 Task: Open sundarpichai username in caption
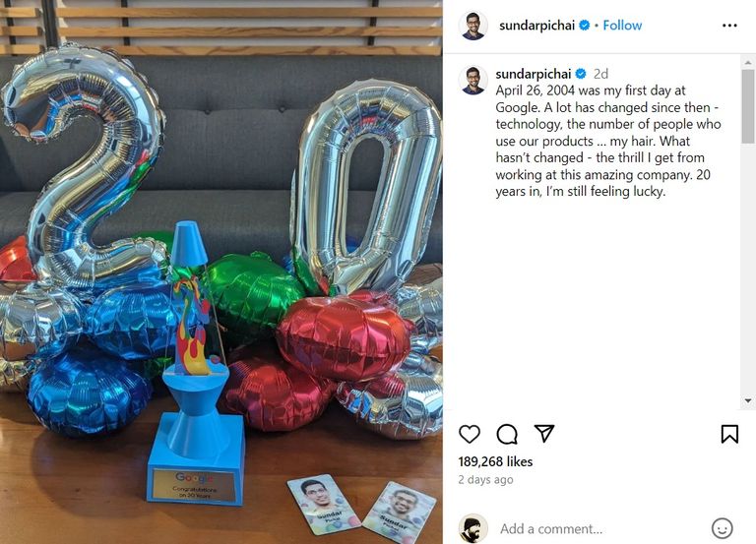[533, 74]
